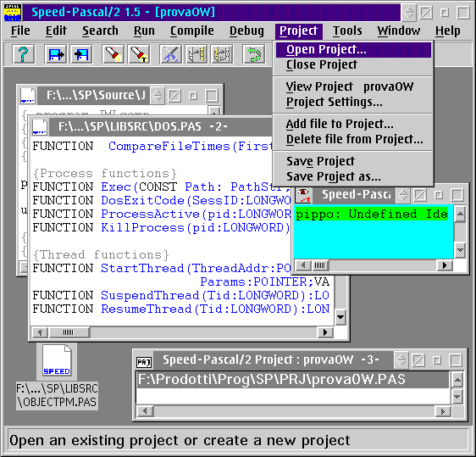Viewport: 476px width, 457px height.
Task: Open the Compile menu
Action: coord(192,31)
